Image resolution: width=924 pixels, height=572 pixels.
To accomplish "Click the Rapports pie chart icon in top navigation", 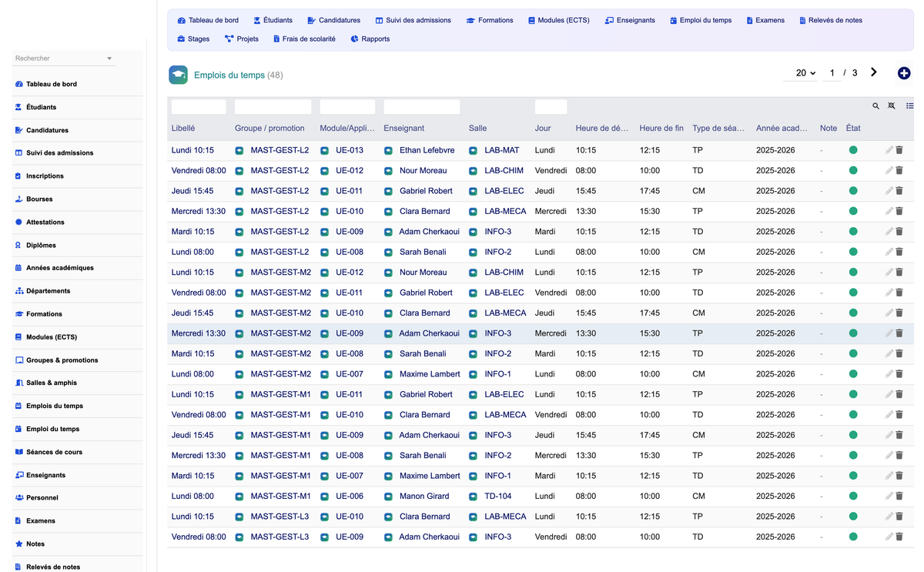I will (354, 38).
